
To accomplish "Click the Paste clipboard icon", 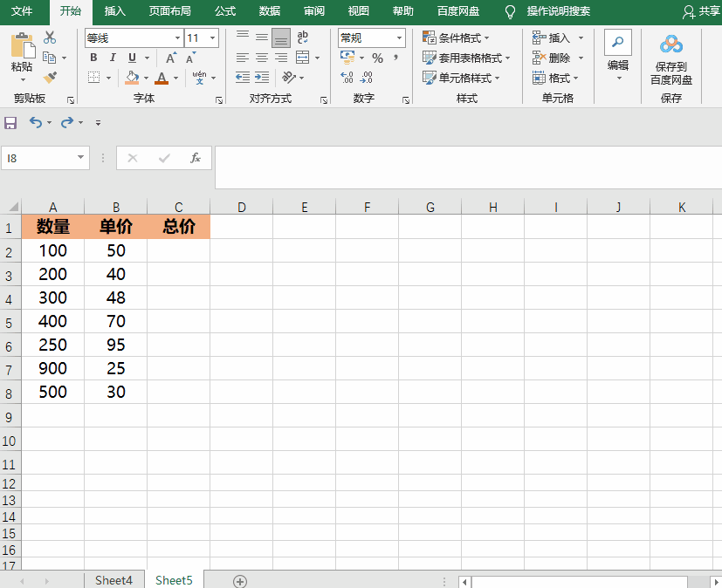I will pyautogui.click(x=22, y=45).
